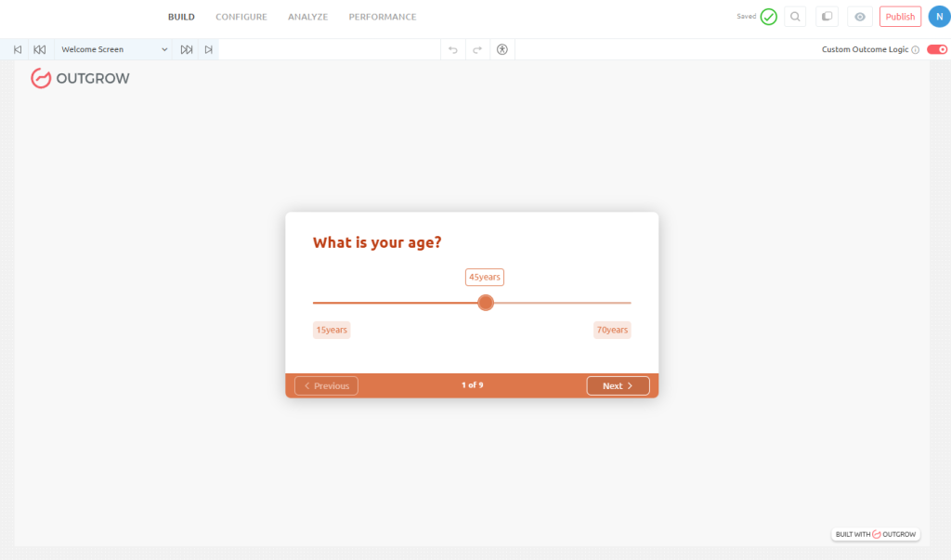Click the search magnifier icon
The height and width of the screenshot is (560, 951).
click(x=795, y=17)
